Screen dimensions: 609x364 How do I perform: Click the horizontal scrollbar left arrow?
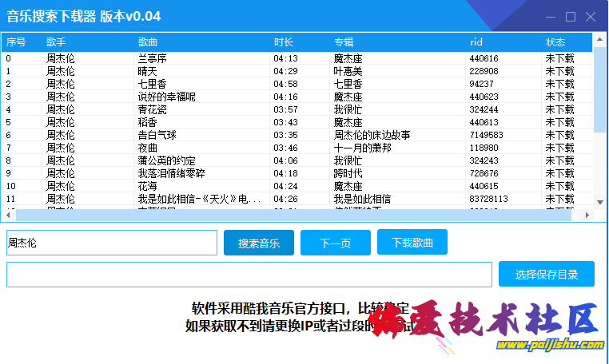[7, 216]
